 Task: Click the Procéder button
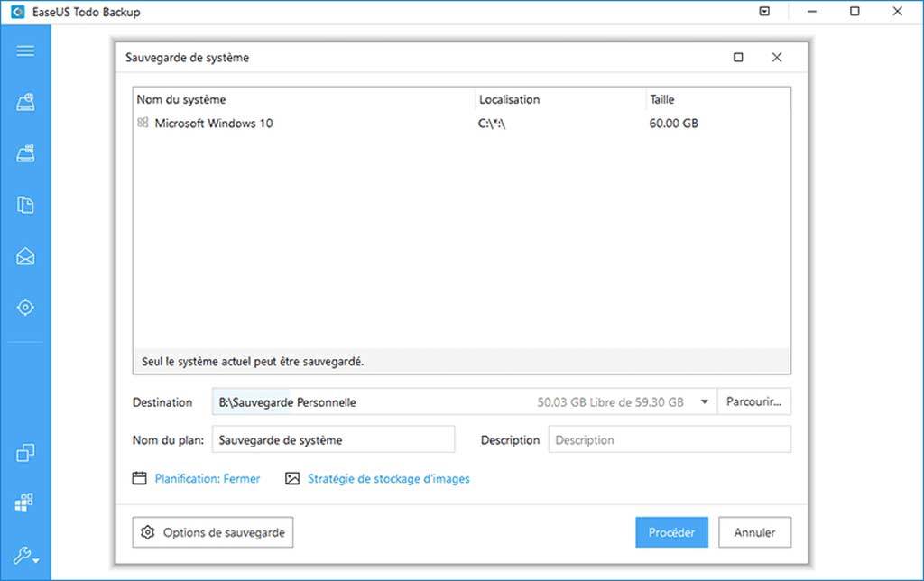pyautogui.click(x=671, y=532)
